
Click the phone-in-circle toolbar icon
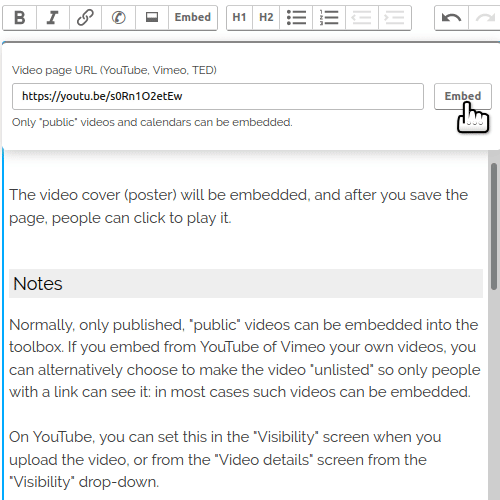[118, 18]
